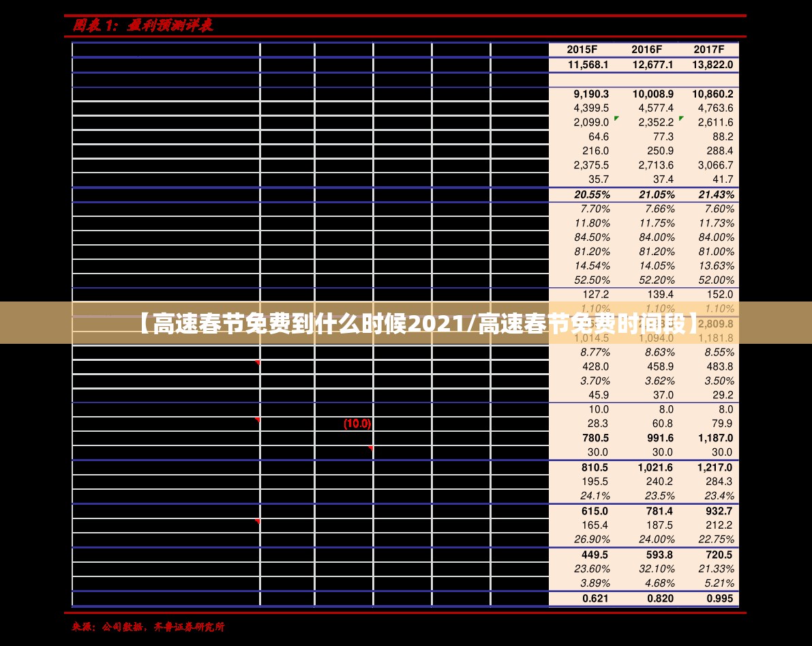Click the percentage 8.77%
This screenshot has width=812, height=646.
(595, 352)
